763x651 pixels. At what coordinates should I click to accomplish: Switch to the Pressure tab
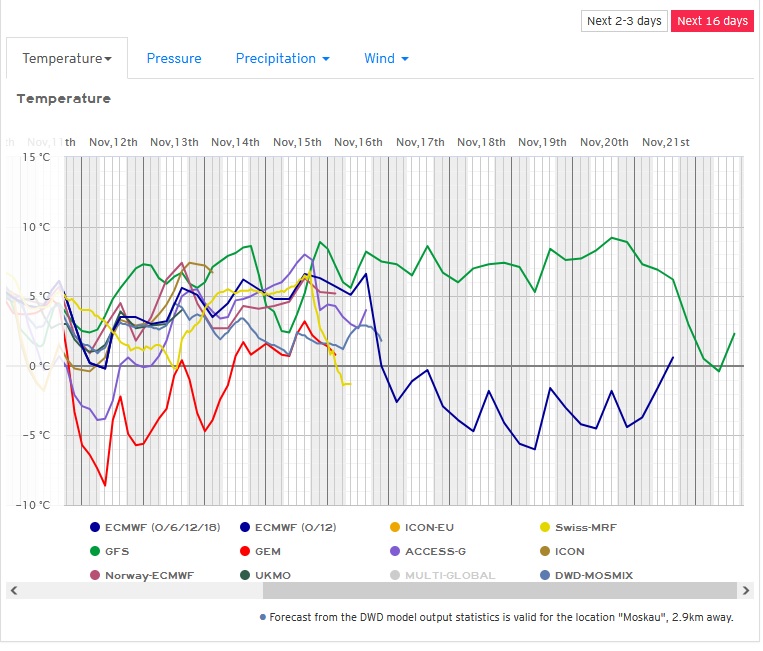pos(174,59)
